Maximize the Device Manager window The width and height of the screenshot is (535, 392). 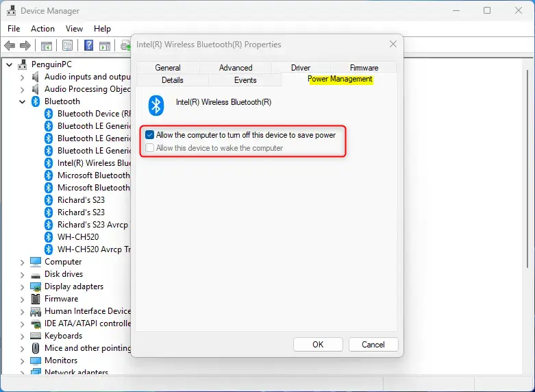point(487,10)
